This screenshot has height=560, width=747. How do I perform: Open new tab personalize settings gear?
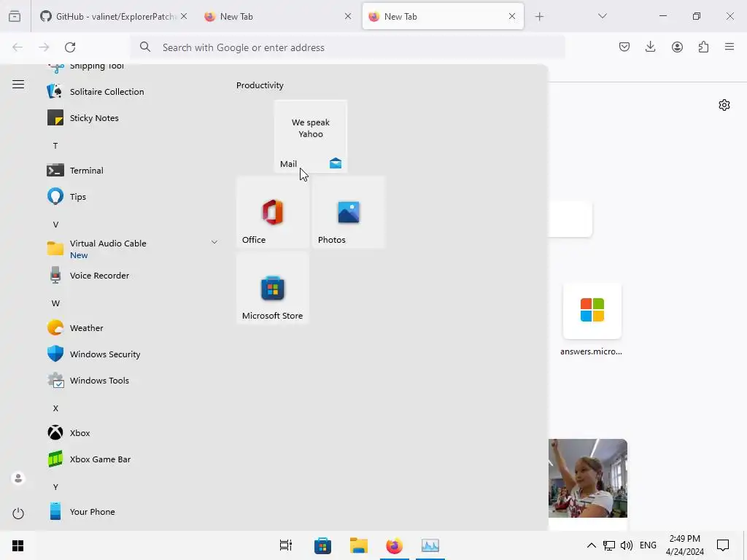coord(724,105)
